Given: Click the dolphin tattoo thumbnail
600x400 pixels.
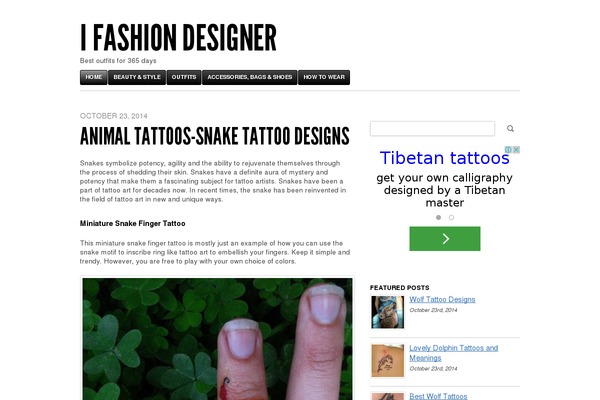Looking at the screenshot, I should coord(387,361).
